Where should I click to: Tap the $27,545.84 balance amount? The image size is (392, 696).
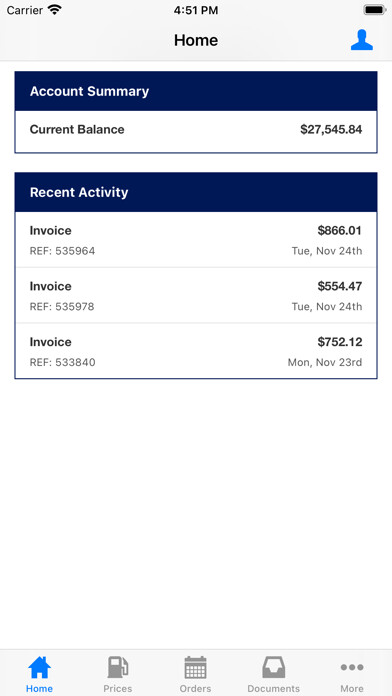point(331,130)
